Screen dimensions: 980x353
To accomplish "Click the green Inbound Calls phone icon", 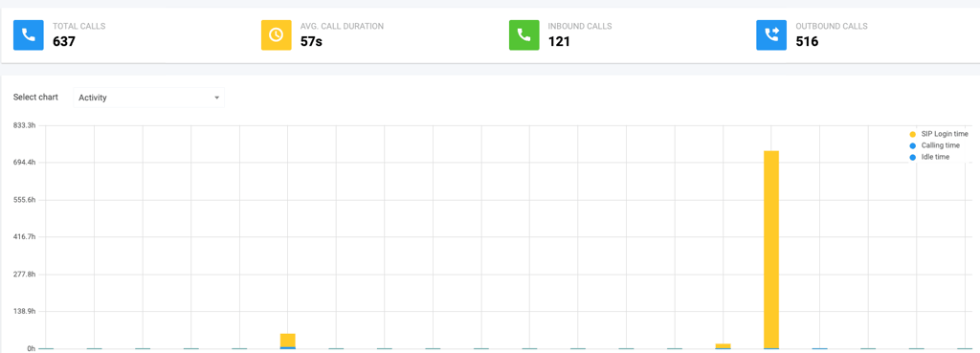I will coord(524,35).
